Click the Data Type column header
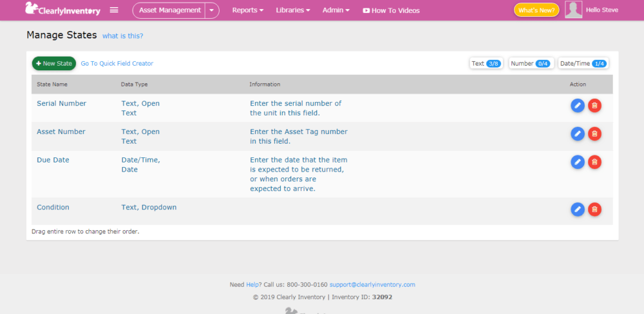This screenshot has width=644, height=314. point(135,84)
